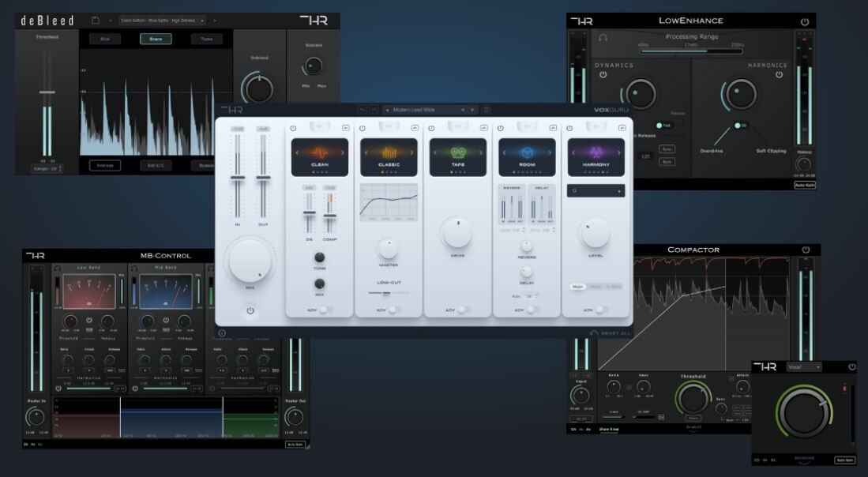Screen dimensions: 868x477
Task: Switch to the Snare tab
Action: (x=156, y=39)
